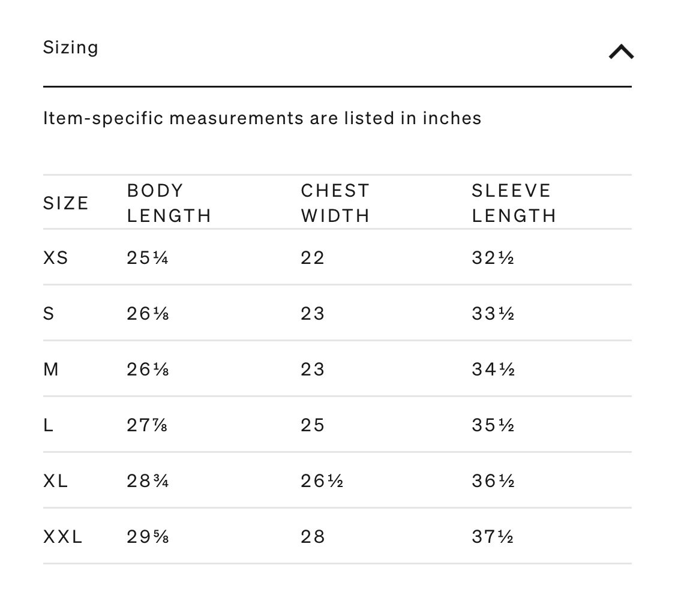This screenshot has width=675, height=616.
Task: Click the XS size row label
Action: coord(56,258)
